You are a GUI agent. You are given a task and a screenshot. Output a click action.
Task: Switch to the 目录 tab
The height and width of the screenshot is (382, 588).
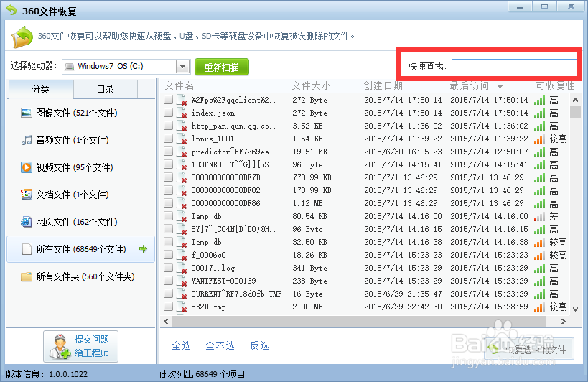[106, 89]
